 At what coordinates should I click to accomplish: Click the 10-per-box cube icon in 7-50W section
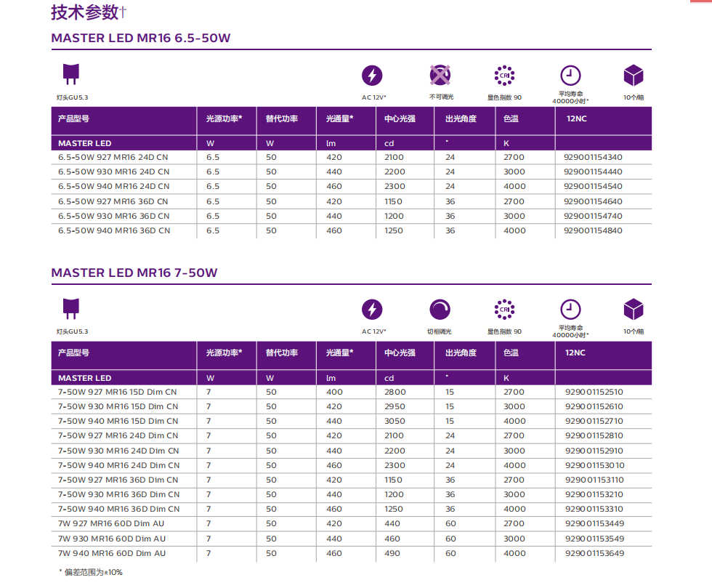(634, 310)
